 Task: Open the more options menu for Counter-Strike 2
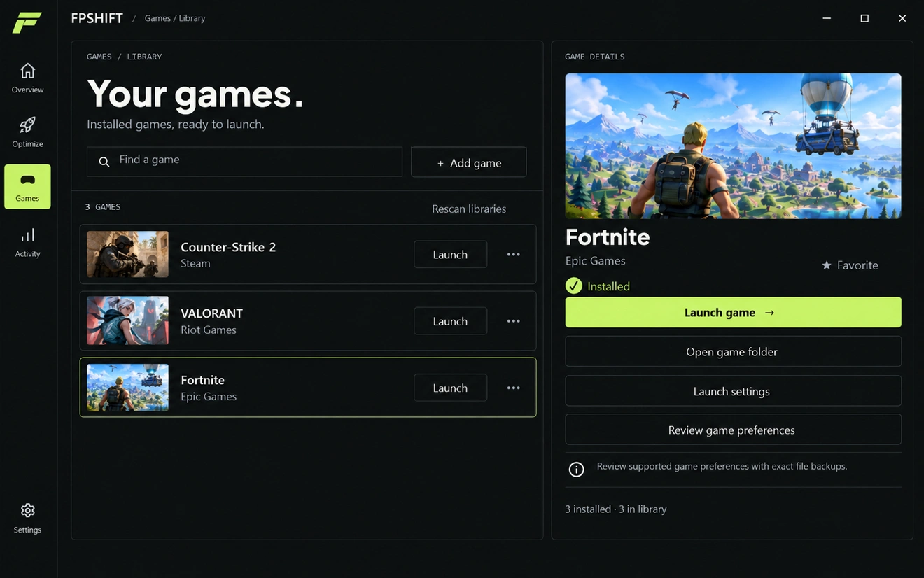(x=513, y=255)
